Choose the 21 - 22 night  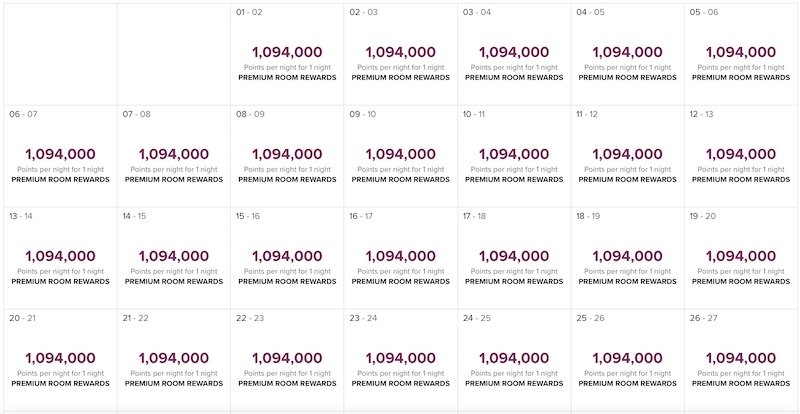pos(173,360)
